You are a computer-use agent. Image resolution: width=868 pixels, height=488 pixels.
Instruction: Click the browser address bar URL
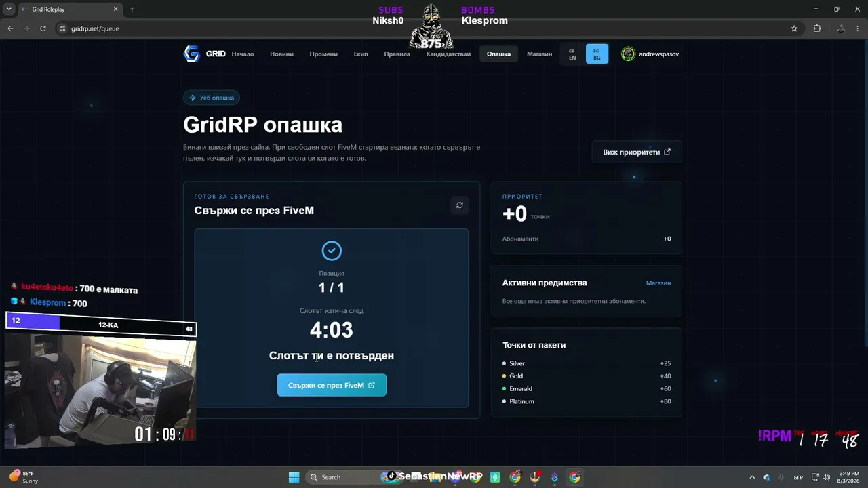click(x=95, y=28)
